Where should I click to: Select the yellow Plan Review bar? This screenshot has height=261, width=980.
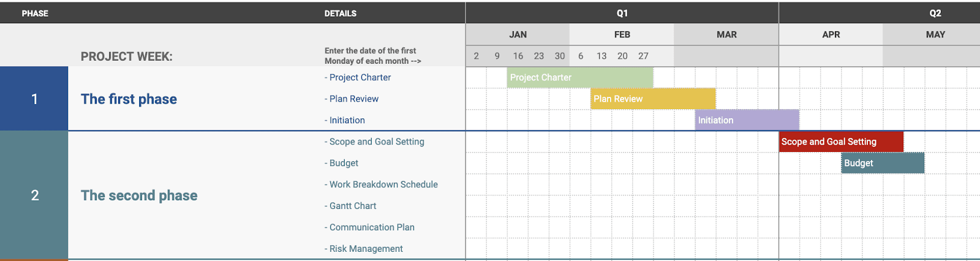[x=653, y=99]
